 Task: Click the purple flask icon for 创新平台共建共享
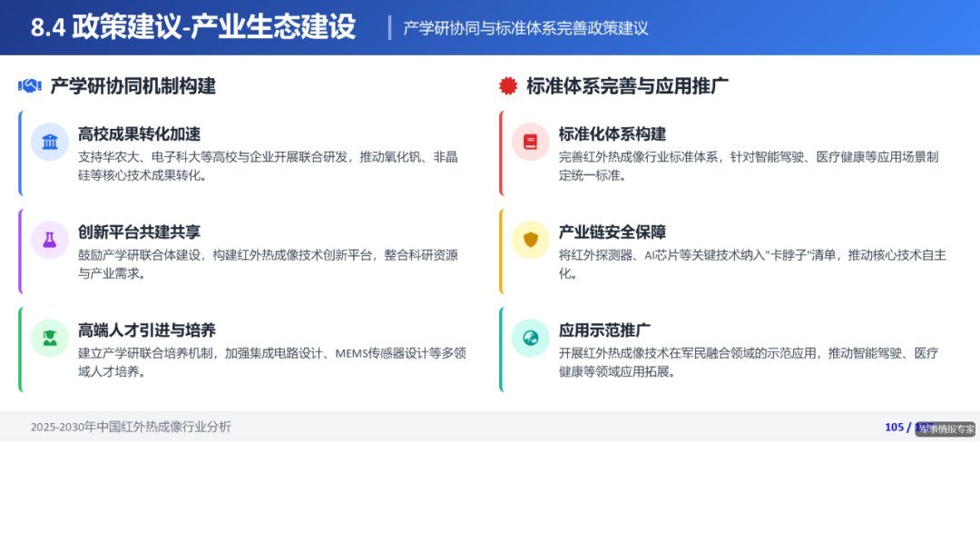click(50, 240)
